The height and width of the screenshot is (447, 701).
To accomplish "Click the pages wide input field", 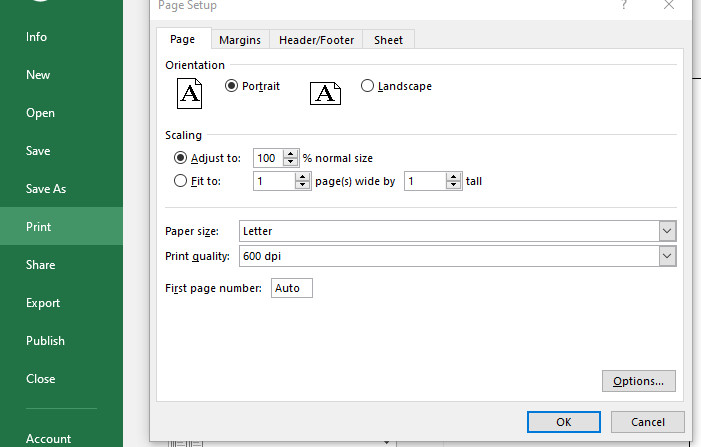I will coord(274,181).
